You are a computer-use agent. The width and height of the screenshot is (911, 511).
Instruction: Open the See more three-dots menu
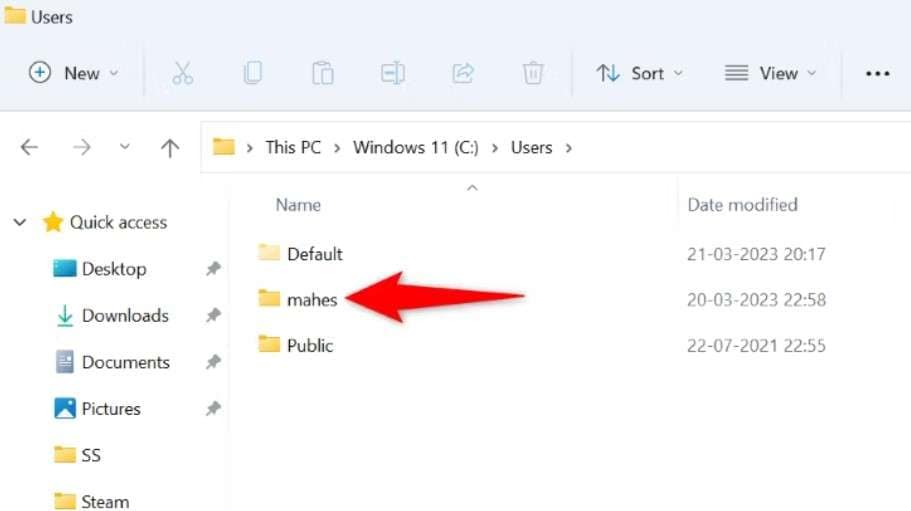pos(877,74)
